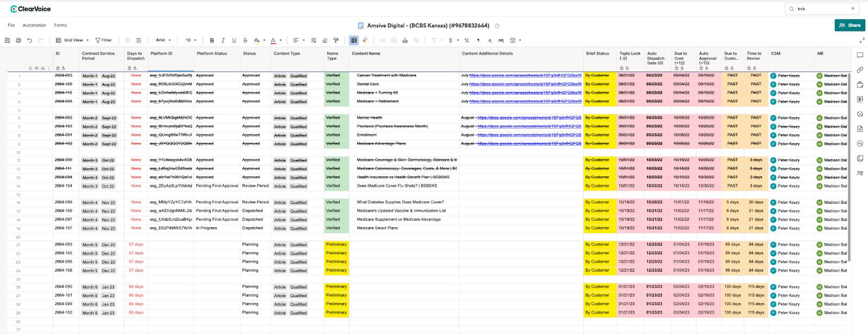Open the currency dropdown arrow
The width and height of the screenshot is (868, 334).
(x=458, y=40)
